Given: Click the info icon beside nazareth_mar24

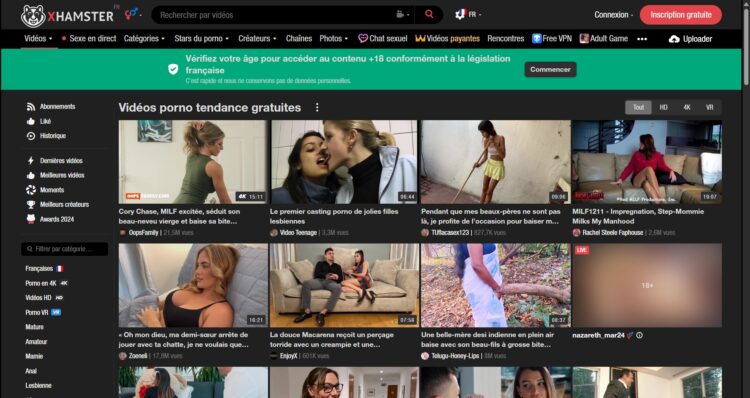Looking at the screenshot, I should click(x=640, y=335).
